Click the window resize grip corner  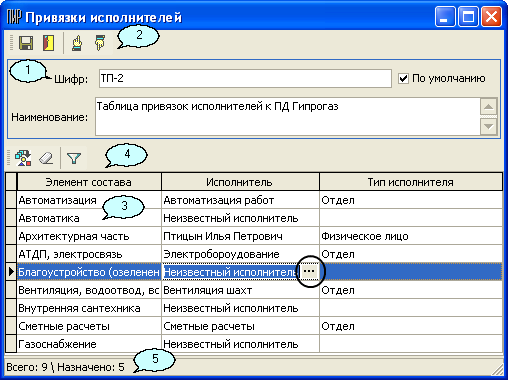(x=498, y=369)
